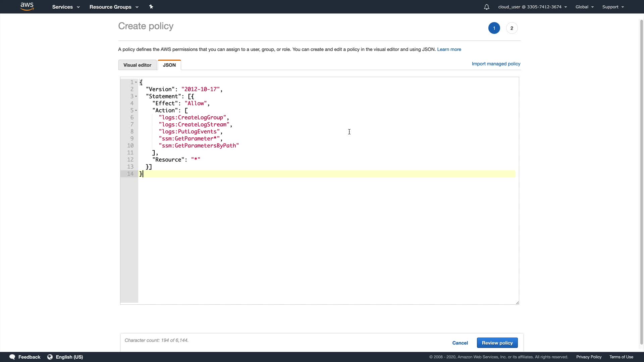Open the Global region dropdown

[584, 7]
